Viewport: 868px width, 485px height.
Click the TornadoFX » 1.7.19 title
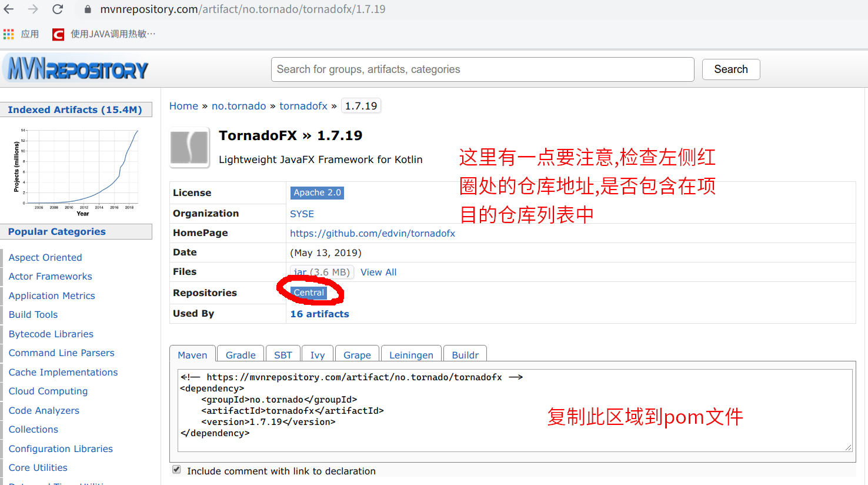point(291,135)
